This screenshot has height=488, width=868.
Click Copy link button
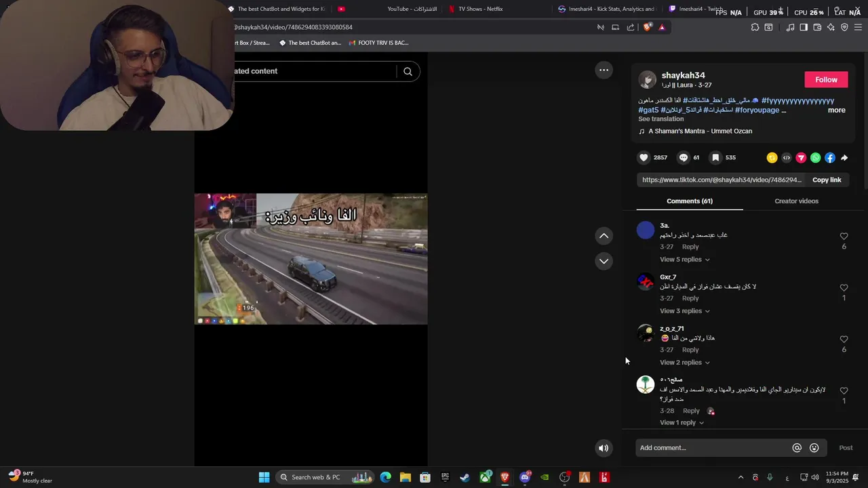tap(827, 180)
